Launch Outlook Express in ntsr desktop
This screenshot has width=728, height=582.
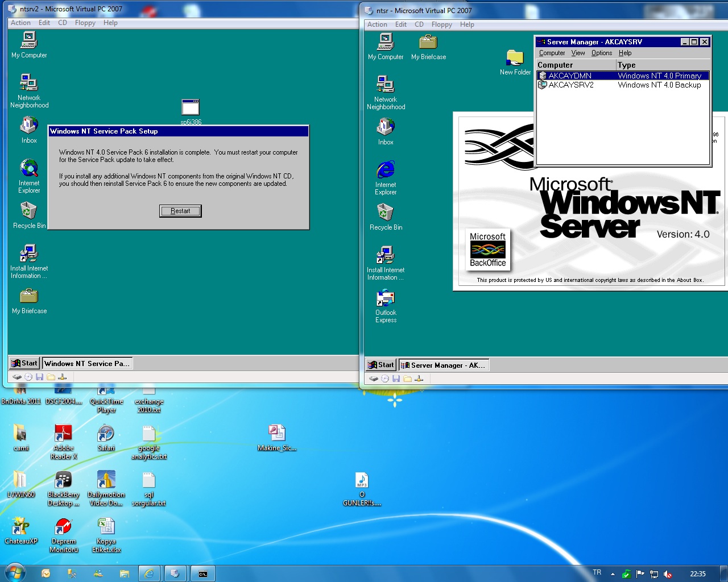386,306
